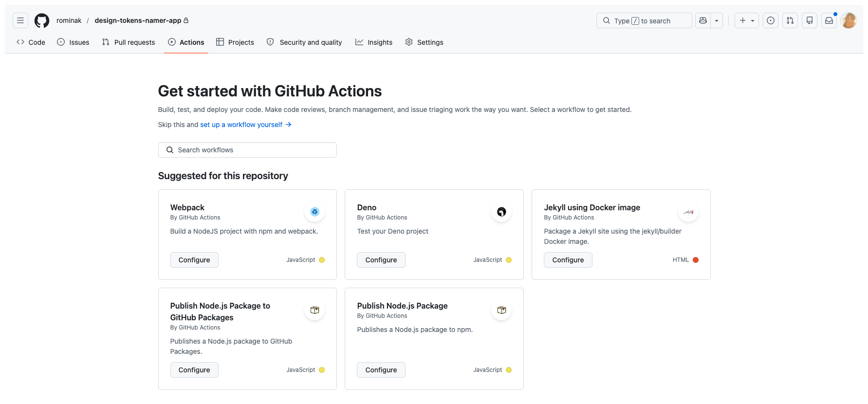
Task: Click set up a workflow yourself link
Action: click(x=246, y=125)
